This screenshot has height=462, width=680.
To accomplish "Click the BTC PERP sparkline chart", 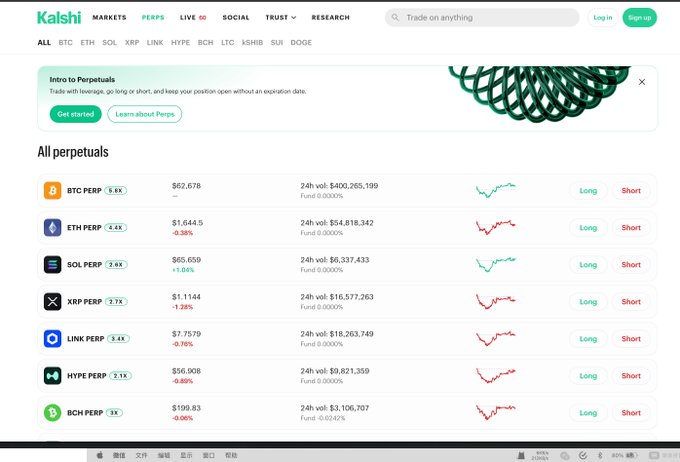I will pos(496,190).
